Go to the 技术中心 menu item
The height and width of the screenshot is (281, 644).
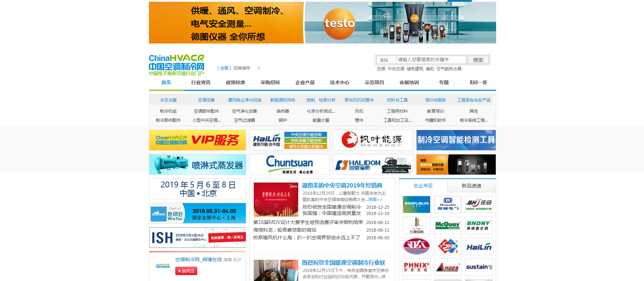point(340,82)
